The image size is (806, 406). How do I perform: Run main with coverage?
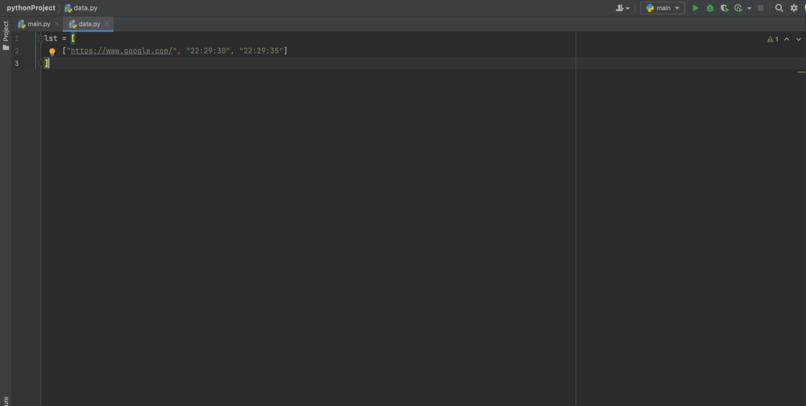724,8
